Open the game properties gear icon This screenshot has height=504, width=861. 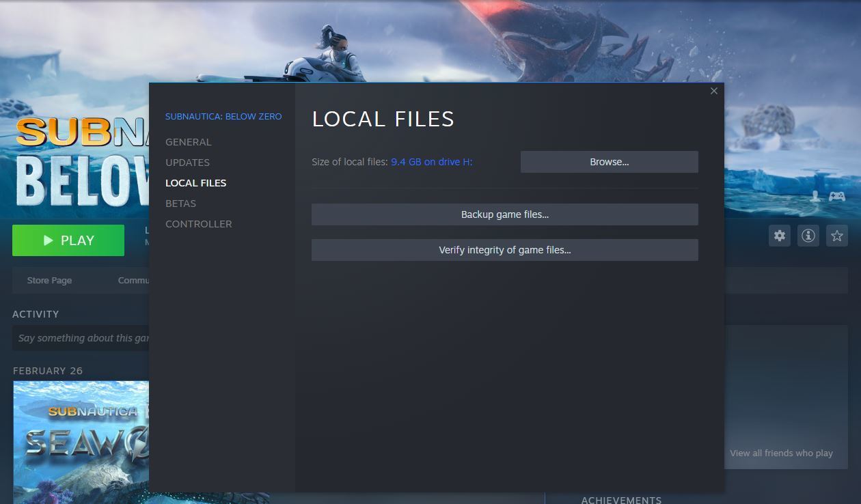tap(779, 236)
